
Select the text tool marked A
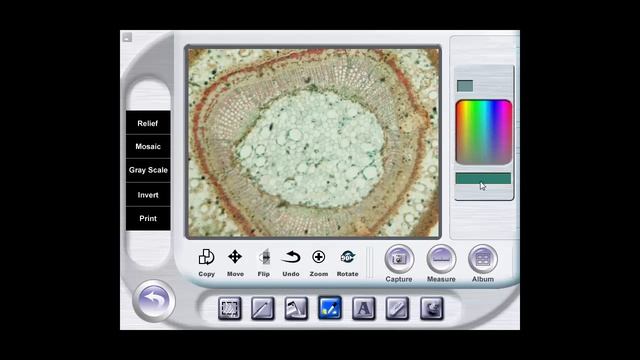click(x=364, y=308)
